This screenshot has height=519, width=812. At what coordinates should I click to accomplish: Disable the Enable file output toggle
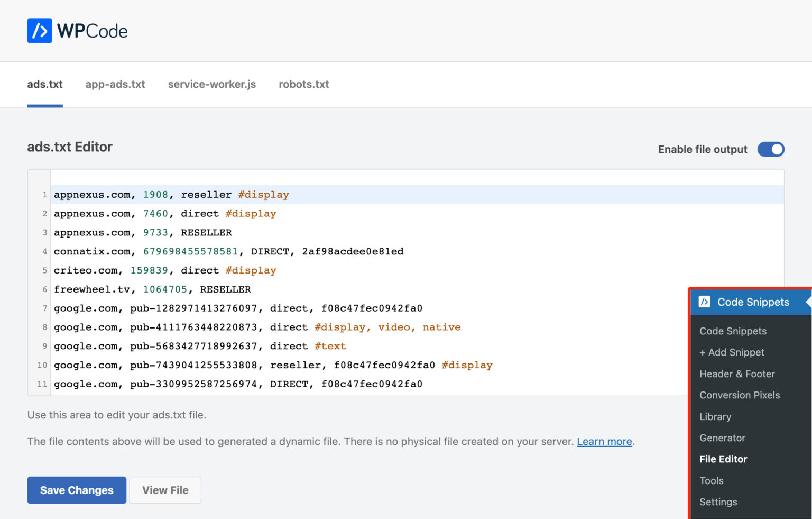(771, 149)
